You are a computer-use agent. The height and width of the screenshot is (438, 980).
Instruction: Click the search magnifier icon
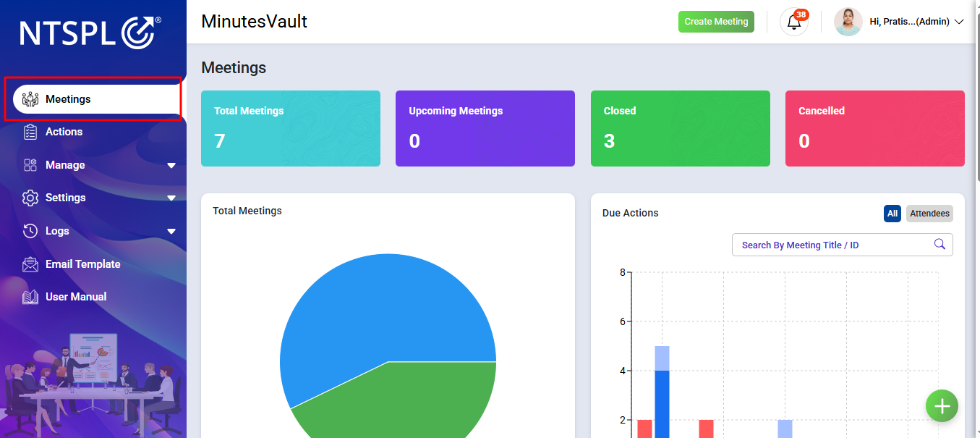click(x=939, y=244)
